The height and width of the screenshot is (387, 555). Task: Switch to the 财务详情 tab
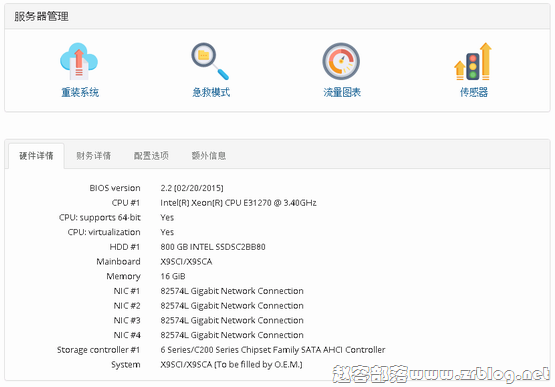pos(93,156)
